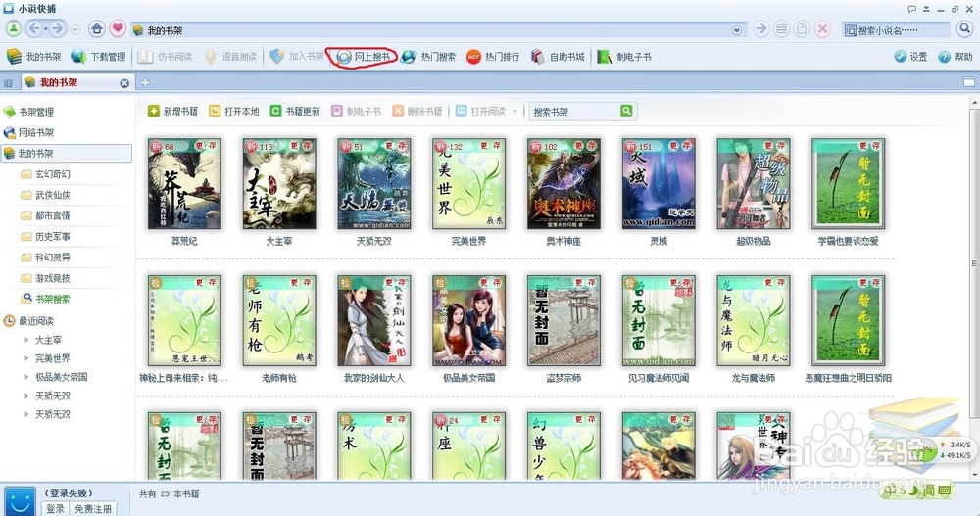980x516 pixels.
Task: Open the 极品美女帝国 book cover
Action: point(468,320)
